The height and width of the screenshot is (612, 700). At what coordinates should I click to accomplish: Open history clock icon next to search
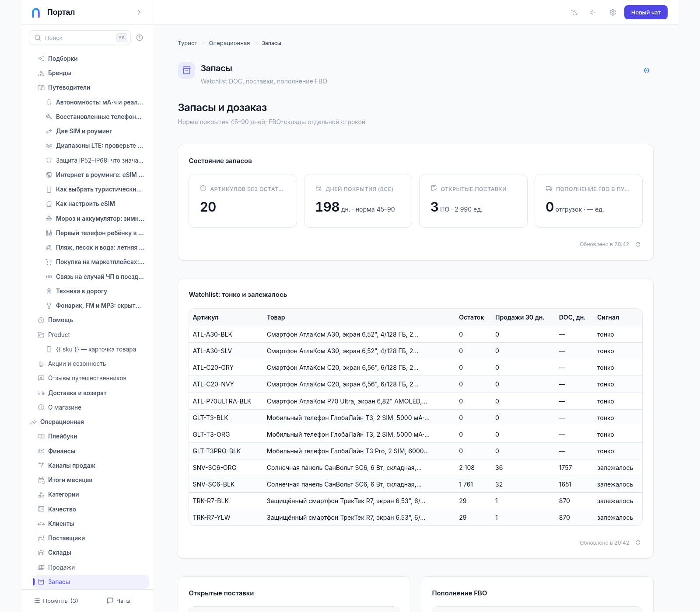click(x=140, y=38)
